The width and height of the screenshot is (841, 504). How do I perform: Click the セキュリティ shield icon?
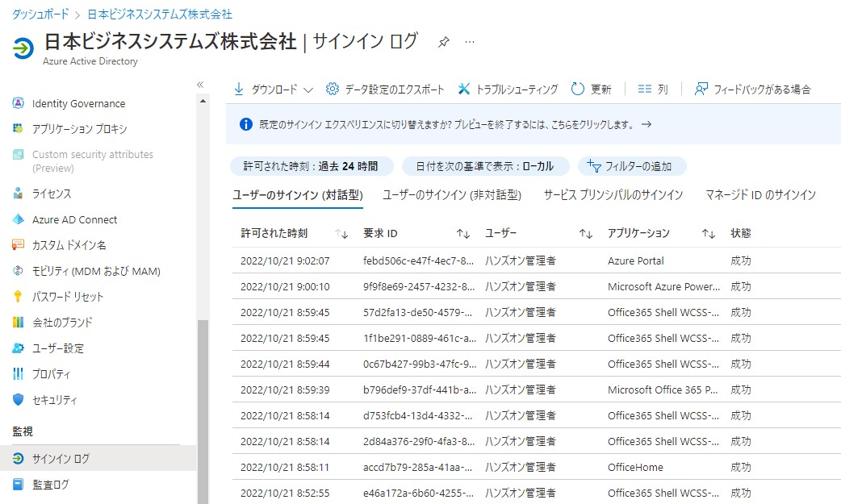click(x=19, y=399)
